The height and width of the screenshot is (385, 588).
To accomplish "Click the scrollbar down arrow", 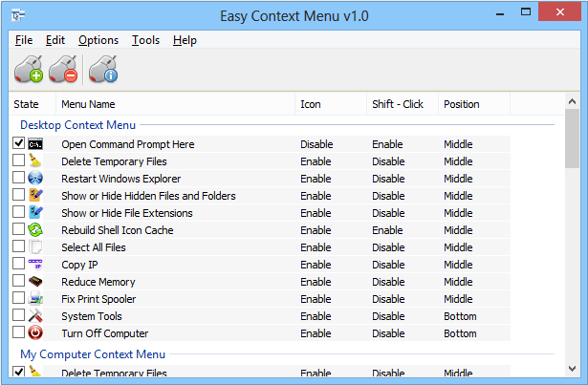I will pyautogui.click(x=572, y=369).
